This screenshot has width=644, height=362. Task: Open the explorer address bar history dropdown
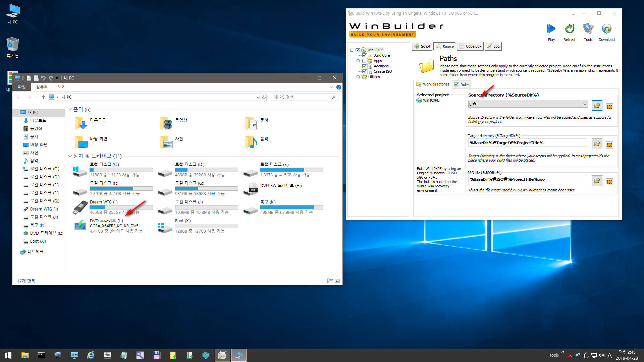tap(258, 97)
